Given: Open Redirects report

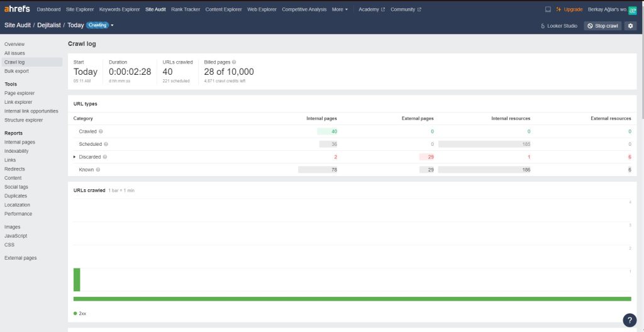Looking at the screenshot, I should click(14, 169).
